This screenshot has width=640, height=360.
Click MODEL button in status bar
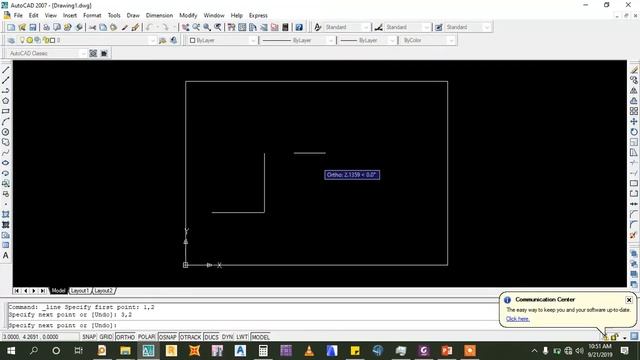click(x=260, y=337)
